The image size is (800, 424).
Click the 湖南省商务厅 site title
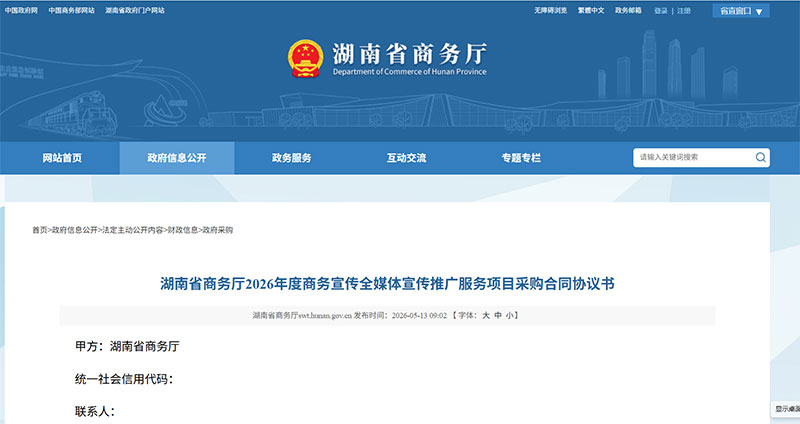pyautogui.click(x=410, y=54)
